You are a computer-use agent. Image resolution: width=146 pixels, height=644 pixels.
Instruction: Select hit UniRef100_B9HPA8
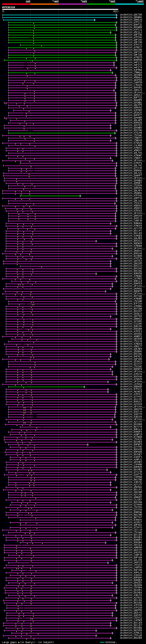click(131, 60)
